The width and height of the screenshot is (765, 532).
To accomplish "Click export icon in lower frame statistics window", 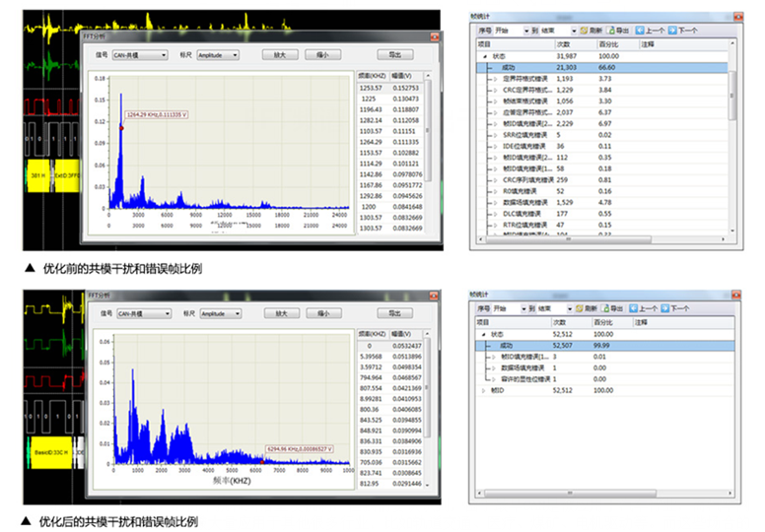I will (606, 308).
